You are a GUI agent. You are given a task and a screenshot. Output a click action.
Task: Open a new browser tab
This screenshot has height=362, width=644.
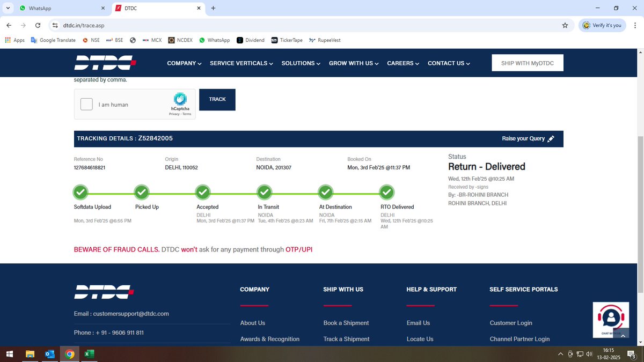pyautogui.click(x=213, y=8)
